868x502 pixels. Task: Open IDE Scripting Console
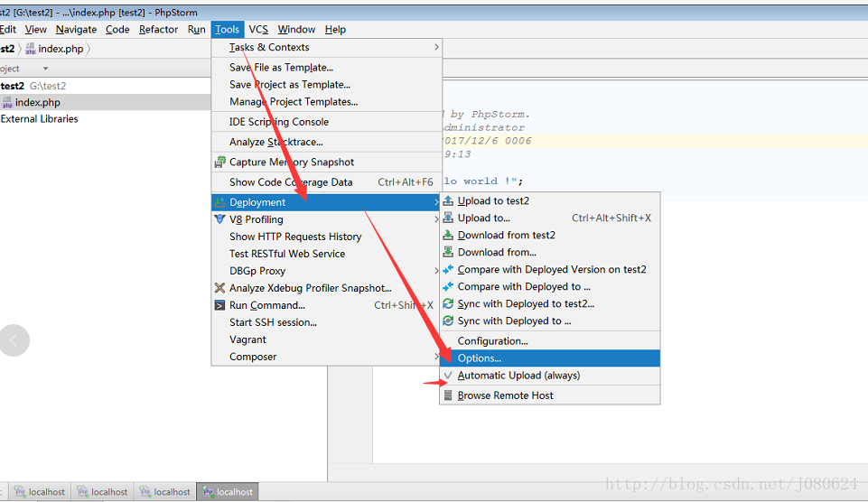(327, 121)
